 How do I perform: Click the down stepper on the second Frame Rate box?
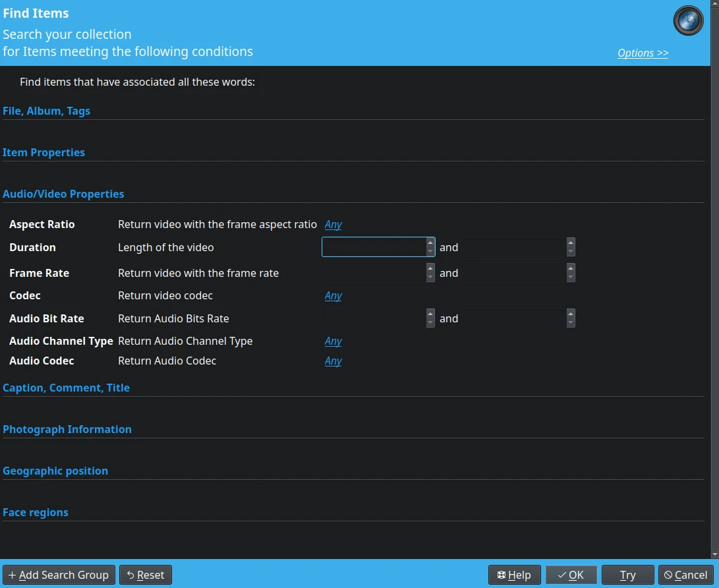[571, 277]
